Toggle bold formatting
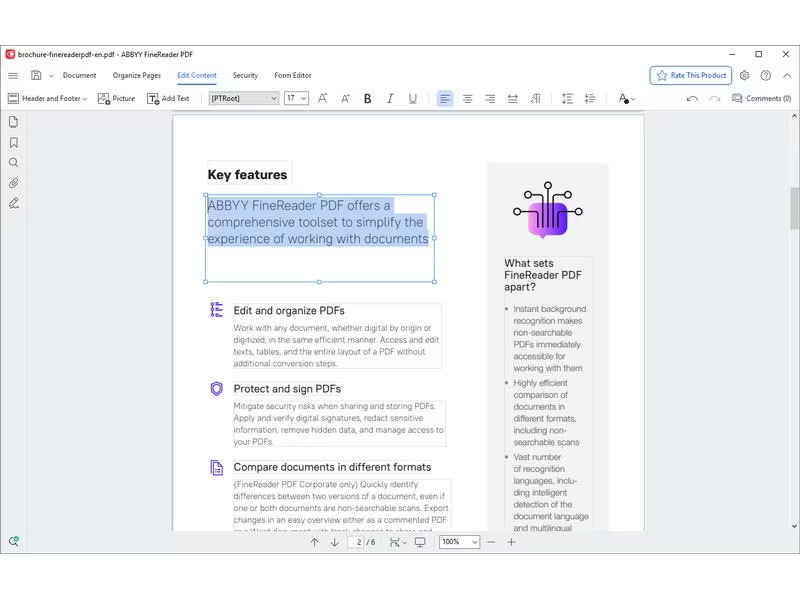 pyautogui.click(x=367, y=99)
